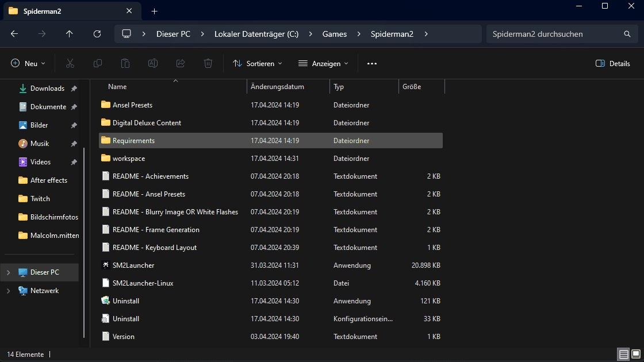Select Downloads in the navigation sidebar
644x362 pixels.
point(47,88)
